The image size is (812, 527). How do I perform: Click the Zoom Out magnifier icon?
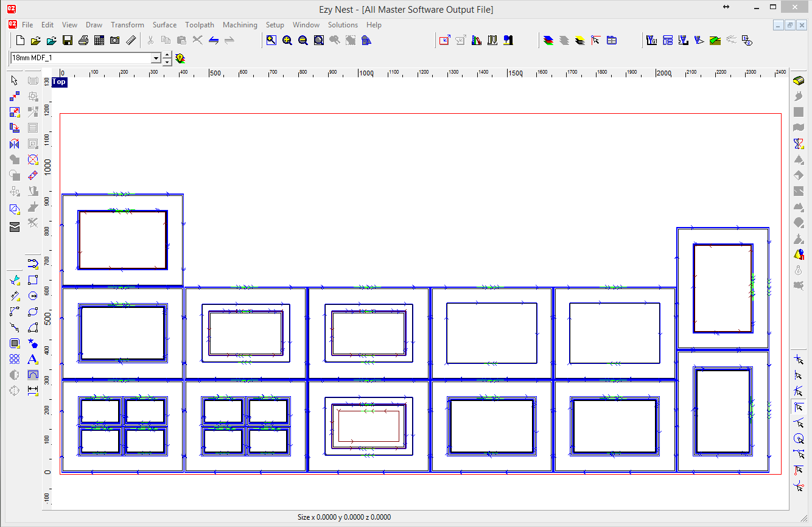303,41
